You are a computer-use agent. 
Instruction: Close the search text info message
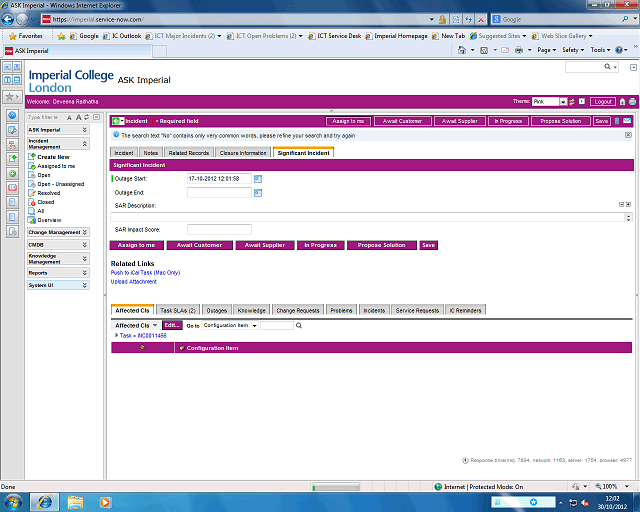point(627,134)
